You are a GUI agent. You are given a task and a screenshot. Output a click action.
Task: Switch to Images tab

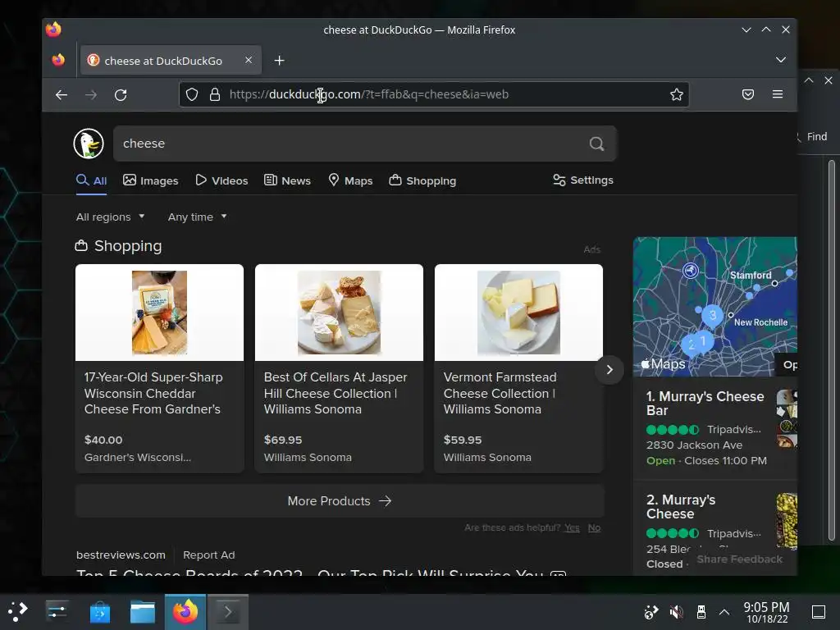[151, 180]
